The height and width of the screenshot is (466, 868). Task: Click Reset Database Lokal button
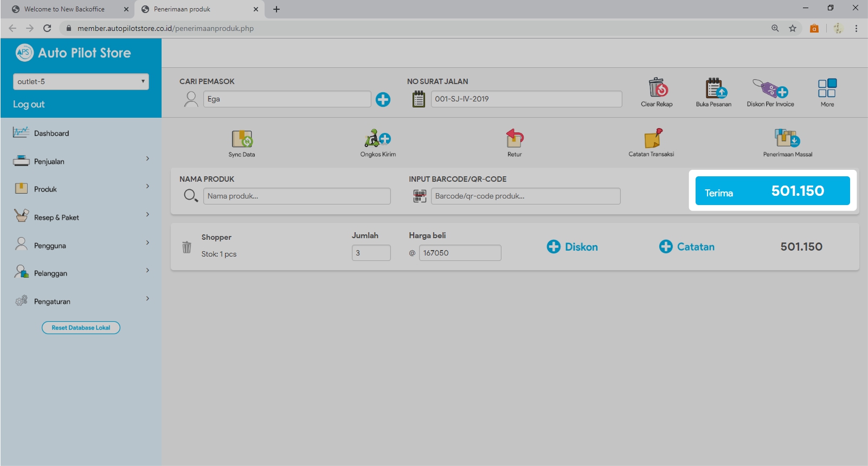(81, 328)
